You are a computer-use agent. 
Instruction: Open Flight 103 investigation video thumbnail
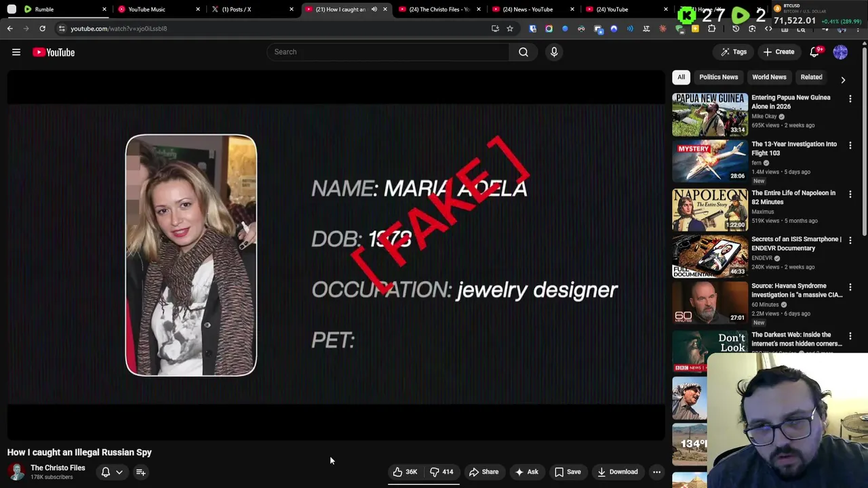710,161
